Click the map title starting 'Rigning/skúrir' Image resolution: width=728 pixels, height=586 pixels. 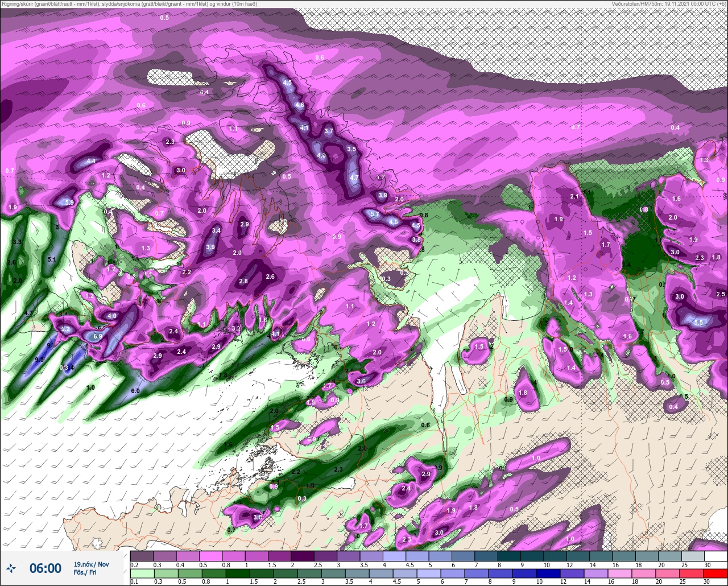click(x=129, y=3)
